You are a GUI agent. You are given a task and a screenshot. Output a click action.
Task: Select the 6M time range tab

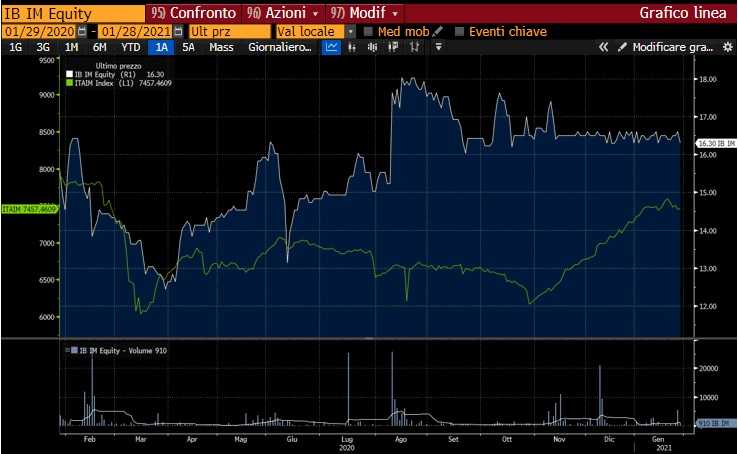(x=99, y=47)
